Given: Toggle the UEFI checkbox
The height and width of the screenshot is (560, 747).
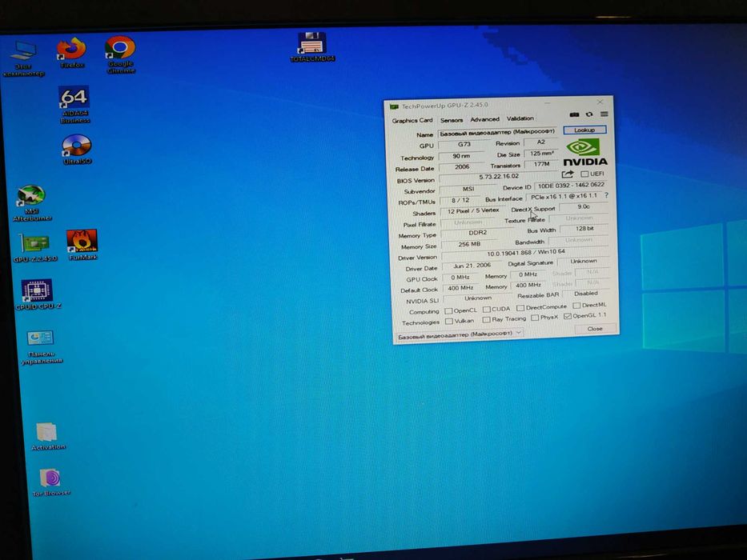Looking at the screenshot, I should click(584, 174).
